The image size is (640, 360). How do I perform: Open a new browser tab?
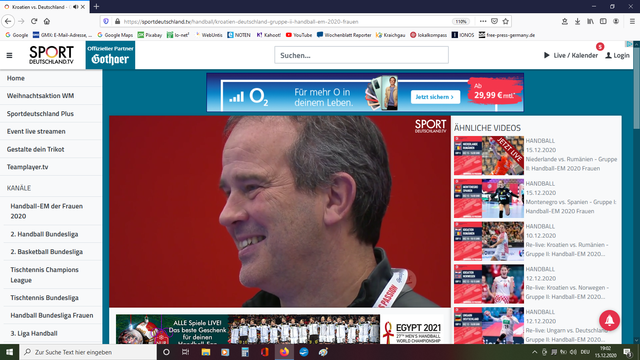tap(96, 7)
